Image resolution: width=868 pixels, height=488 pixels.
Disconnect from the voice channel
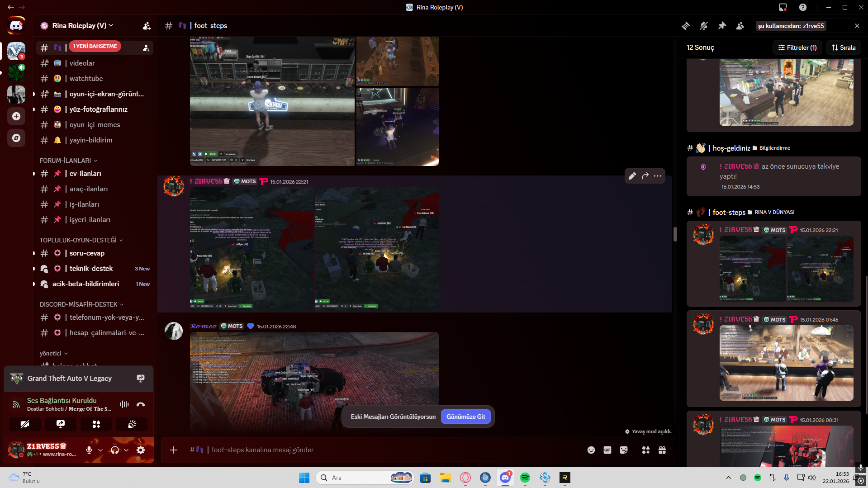click(x=141, y=404)
